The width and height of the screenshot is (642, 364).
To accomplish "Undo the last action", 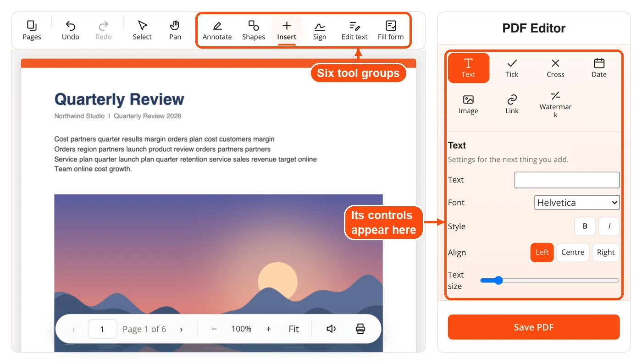I will [71, 30].
